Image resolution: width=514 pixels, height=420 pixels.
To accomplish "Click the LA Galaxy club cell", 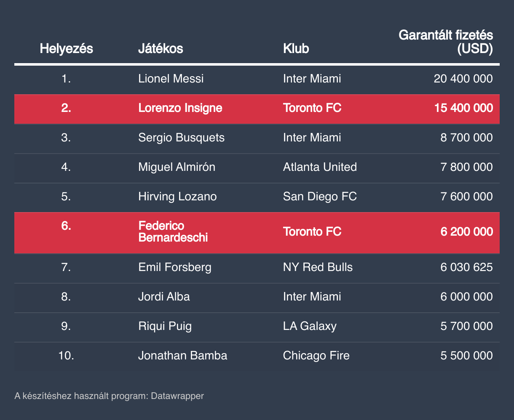I will [310, 326].
